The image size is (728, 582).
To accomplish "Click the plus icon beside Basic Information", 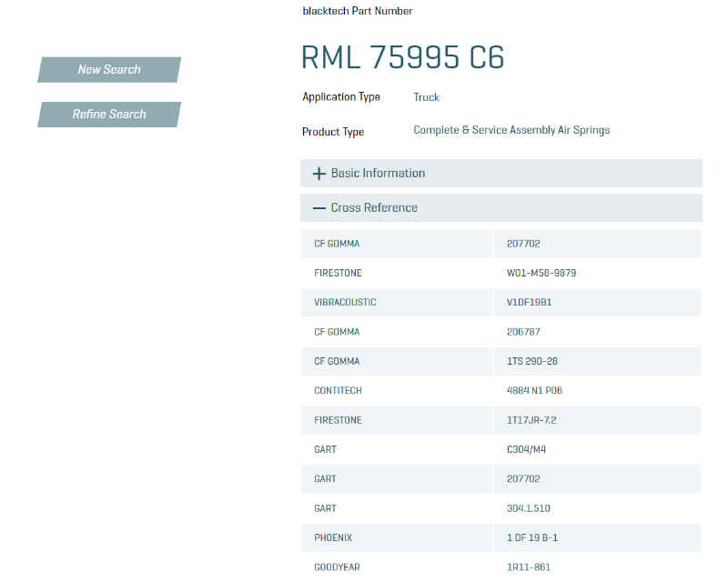I will (319, 174).
